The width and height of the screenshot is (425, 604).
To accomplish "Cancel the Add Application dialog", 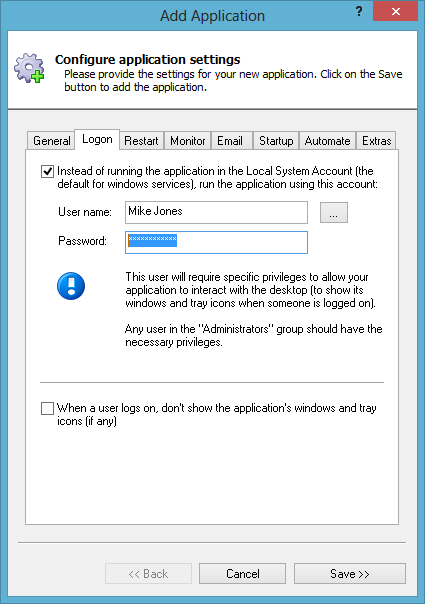I will click(x=242, y=574).
